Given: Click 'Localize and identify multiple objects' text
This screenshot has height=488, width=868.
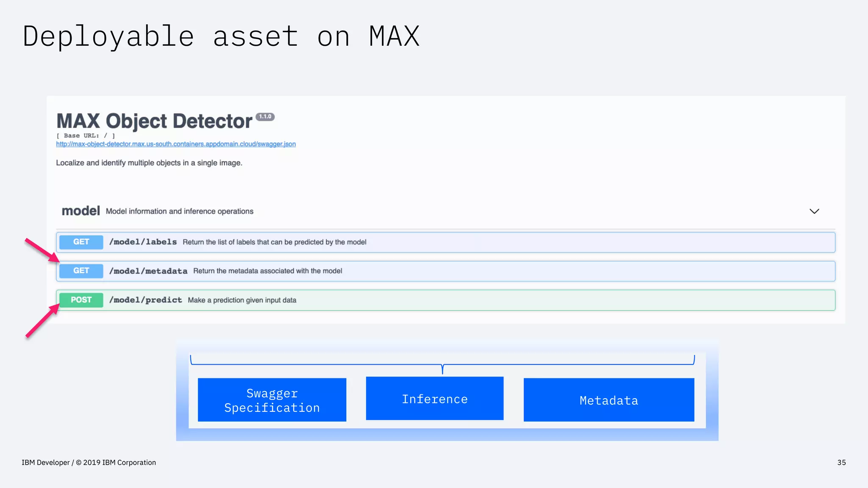Looking at the screenshot, I should (x=149, y=163).
